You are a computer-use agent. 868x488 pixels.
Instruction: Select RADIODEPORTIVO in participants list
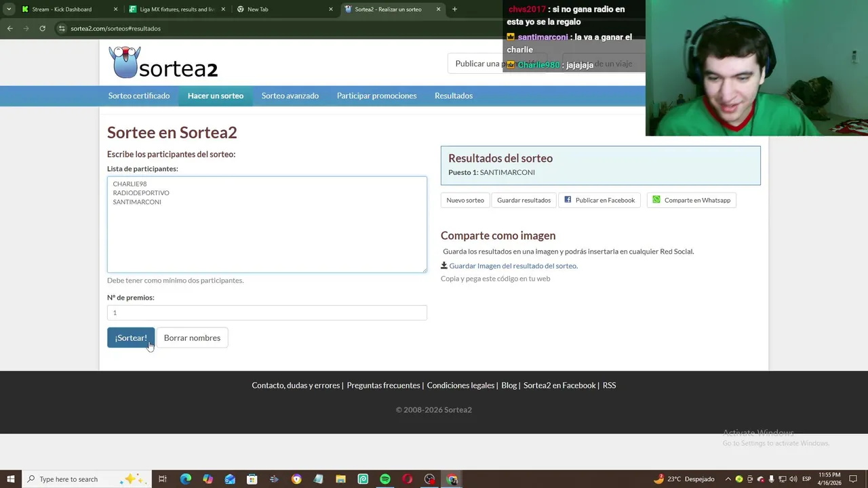click(141, 193)
